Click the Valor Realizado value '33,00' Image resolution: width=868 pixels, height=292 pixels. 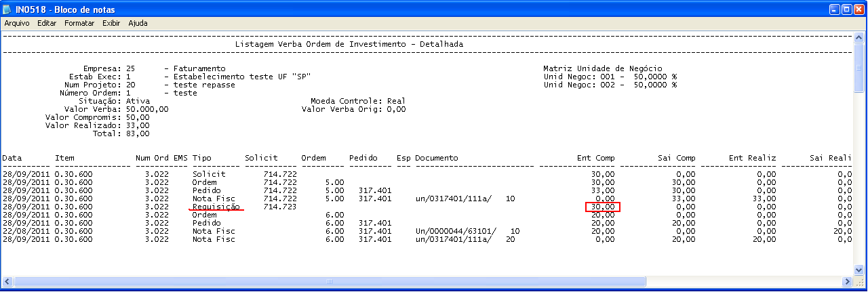point(138,125)
